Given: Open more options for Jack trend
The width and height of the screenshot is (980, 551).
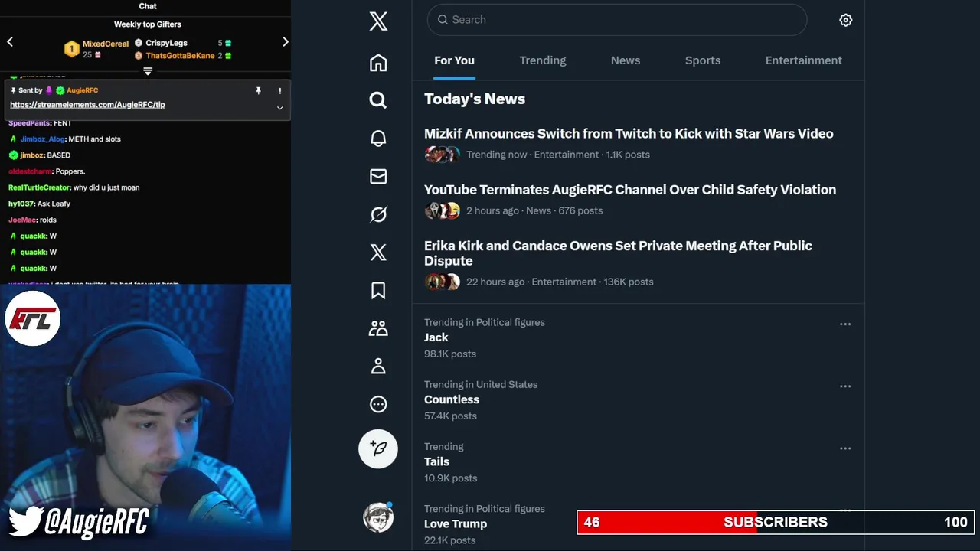Looking at the screenshot, I should click(845, 324).
